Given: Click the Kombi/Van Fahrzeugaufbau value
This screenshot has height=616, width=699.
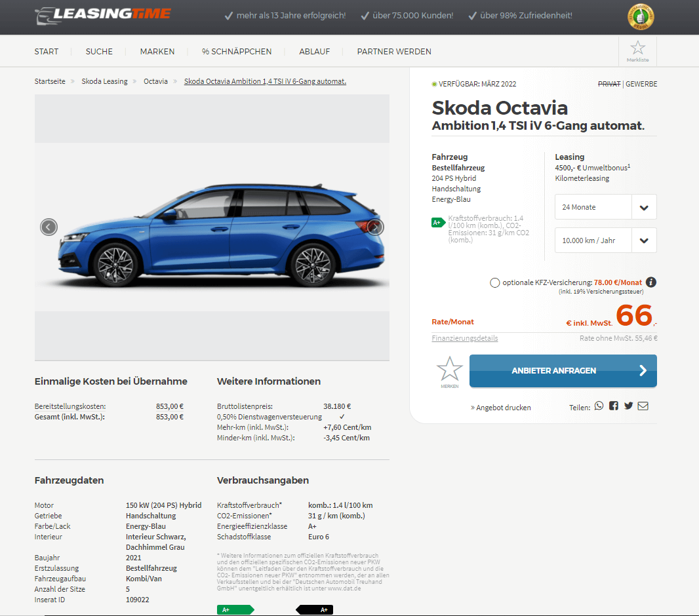Looking at the screenshot, I should pyautogui.click(x=144, y=579).
